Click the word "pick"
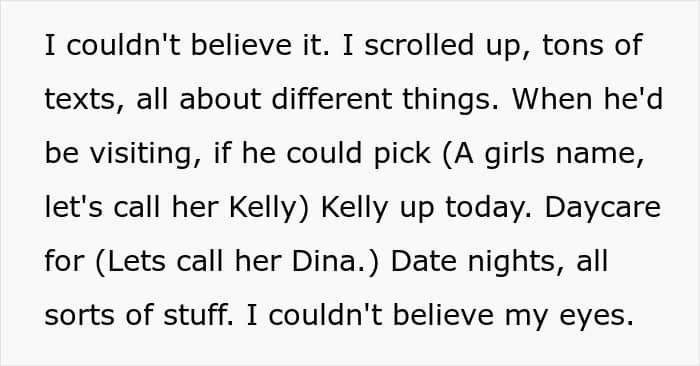Image resolution: width=700 pixels, height=366 pixels. 402,154
